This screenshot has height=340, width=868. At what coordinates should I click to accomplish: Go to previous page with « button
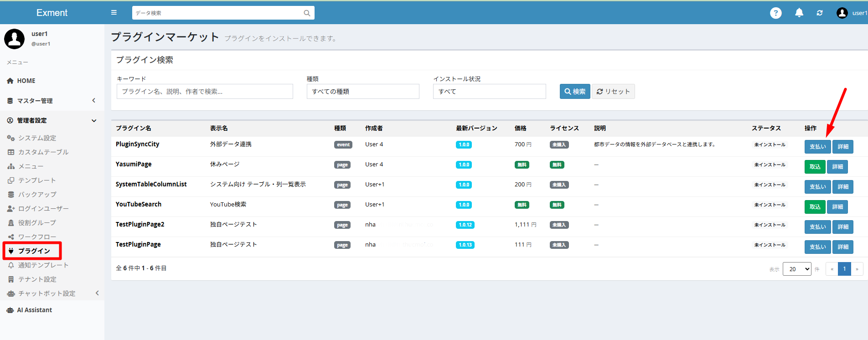click(x=832, y=269)
